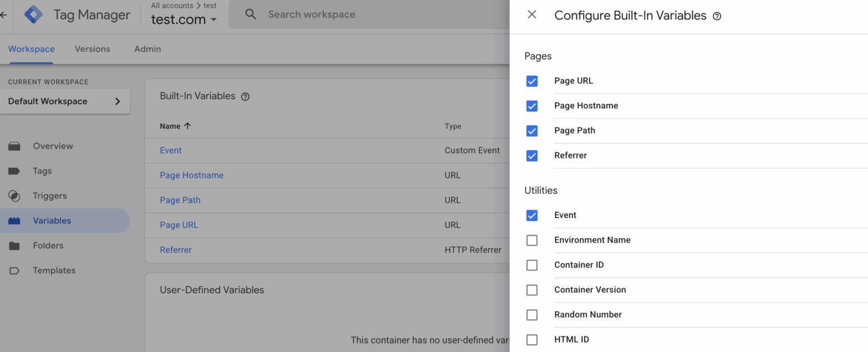Click help icon beside Built-In Variables heading
This screenshot has width=868, height=352.
coord(245,97)
